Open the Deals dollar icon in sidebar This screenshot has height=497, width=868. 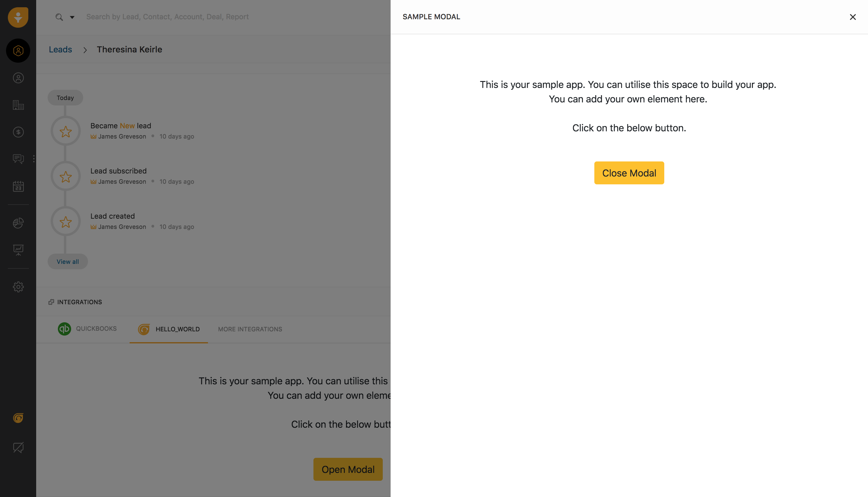[18, 132]
